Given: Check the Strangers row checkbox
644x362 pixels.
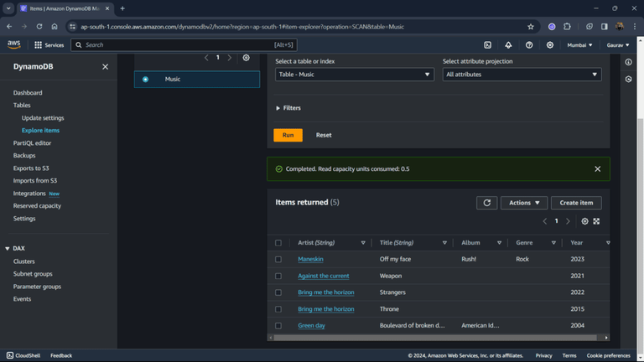Looking at the screenshot, I should pyautogui.click(x=278, y=292).
